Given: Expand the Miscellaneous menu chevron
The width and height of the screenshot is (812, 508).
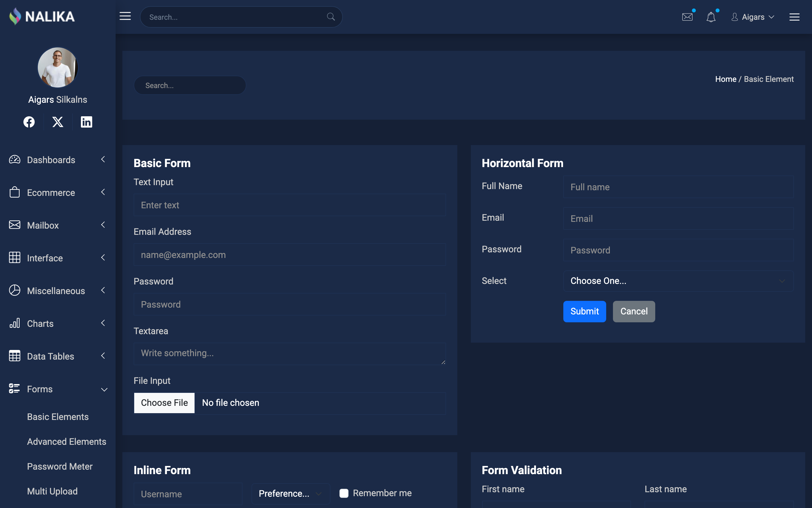Looking at the screenshot, I should pos(103,290).
